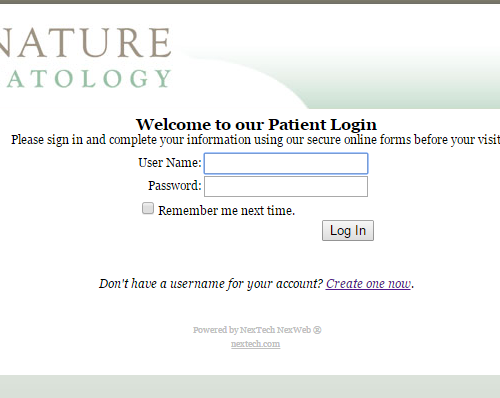Click the "User Name:" label
500x398 pixels.
170,163
